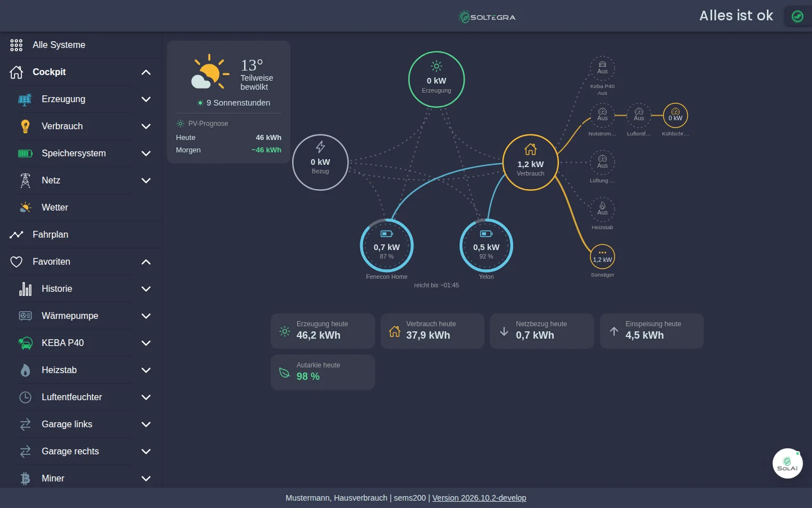Screen dimensions: 812x508
Task: Click the Sonstiger 1,2 kW node
Action: [x=602, y=257]
